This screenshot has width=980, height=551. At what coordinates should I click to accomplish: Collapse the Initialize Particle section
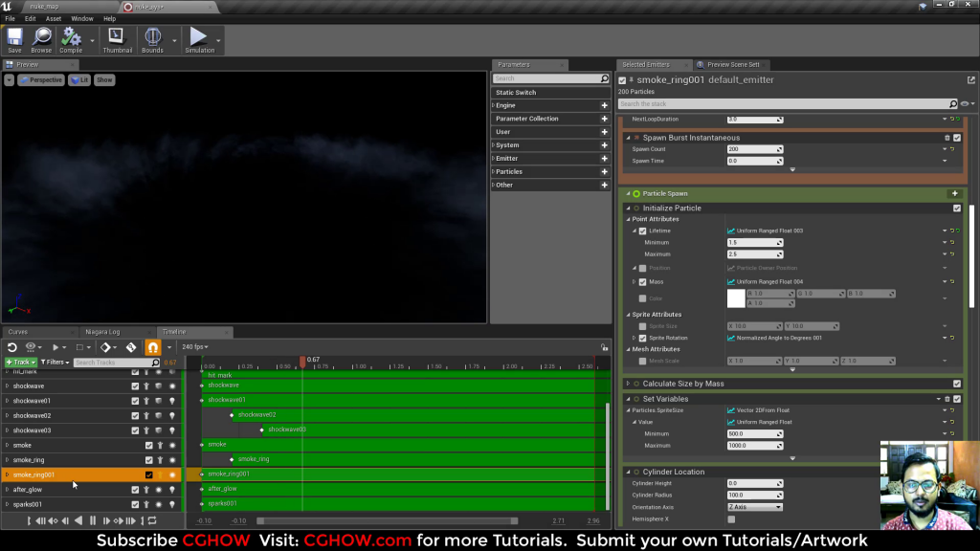click(x=630, y=208)
